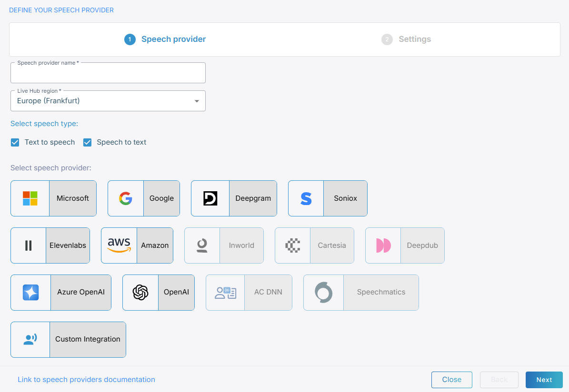Uncheck the Speech to text checkbox

coord(87,142)
